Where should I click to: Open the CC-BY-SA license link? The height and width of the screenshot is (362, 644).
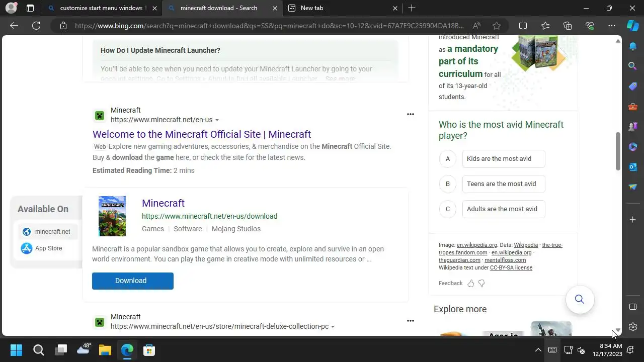(511, 268)
